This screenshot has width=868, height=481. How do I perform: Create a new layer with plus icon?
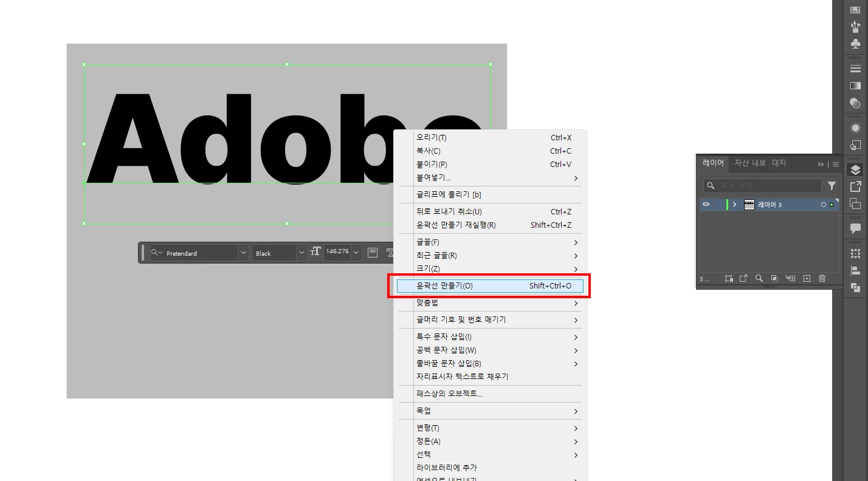click(807, 278)
